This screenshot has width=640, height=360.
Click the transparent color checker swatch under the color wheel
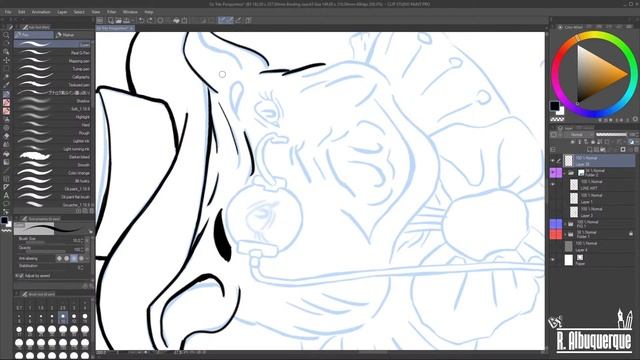tap(557, 120)
